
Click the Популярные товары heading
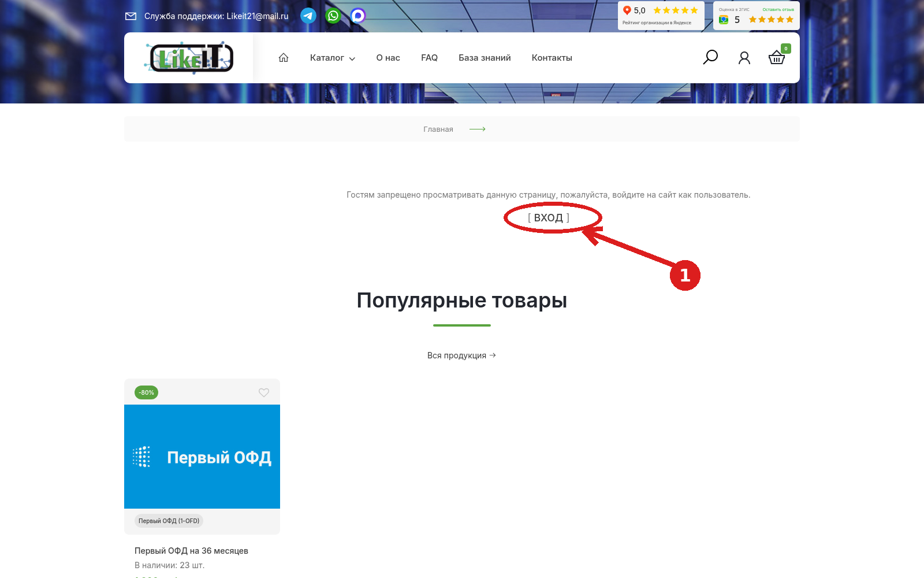[462, 301]
